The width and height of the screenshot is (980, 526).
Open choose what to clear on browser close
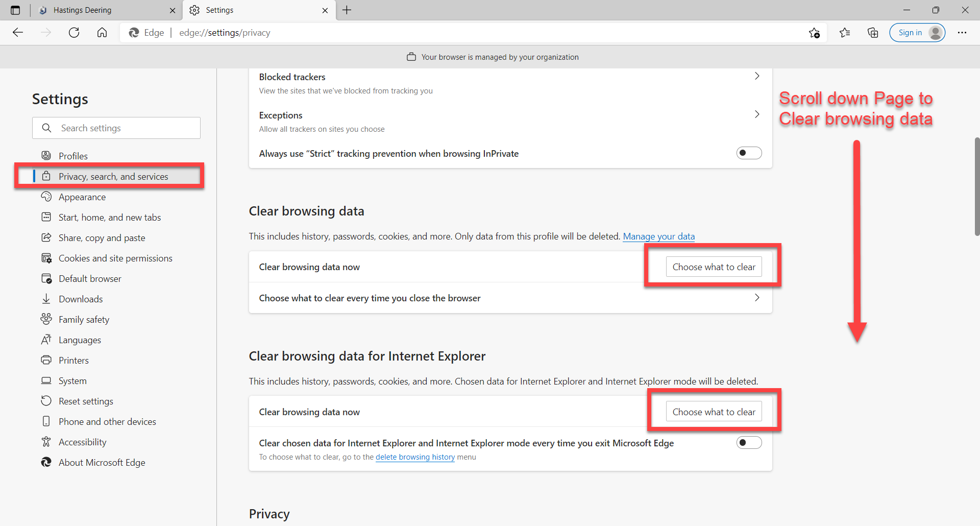tap(757, 298)
